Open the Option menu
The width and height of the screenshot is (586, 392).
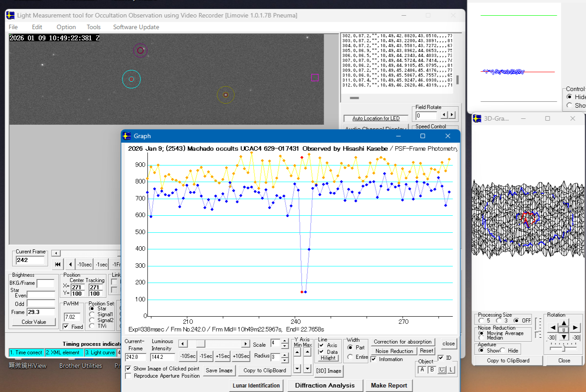pos(66,27)
